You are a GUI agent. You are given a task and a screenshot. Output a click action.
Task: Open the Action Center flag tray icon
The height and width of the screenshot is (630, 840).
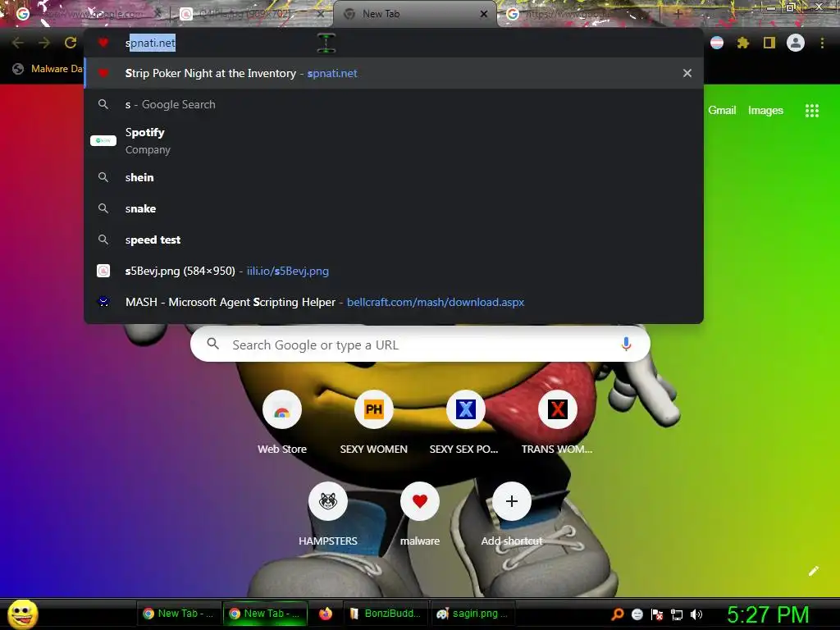tap(657, 614)
